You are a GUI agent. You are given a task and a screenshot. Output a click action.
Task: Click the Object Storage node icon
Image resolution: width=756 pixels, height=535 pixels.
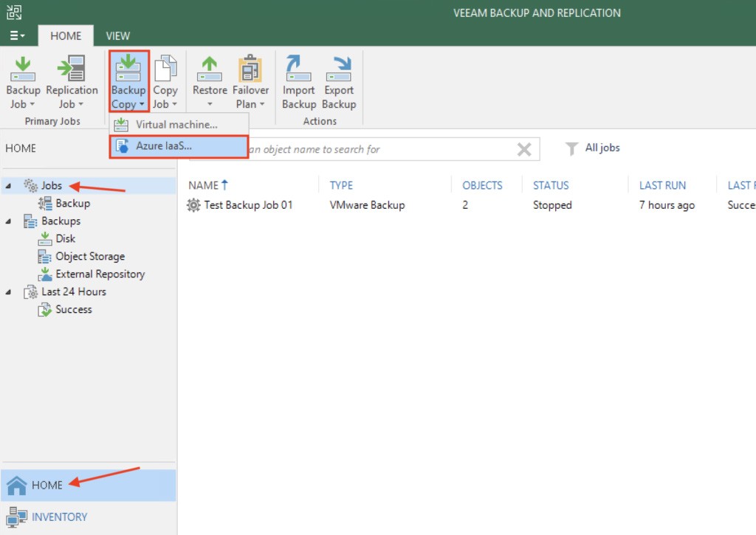coord(45,256)
